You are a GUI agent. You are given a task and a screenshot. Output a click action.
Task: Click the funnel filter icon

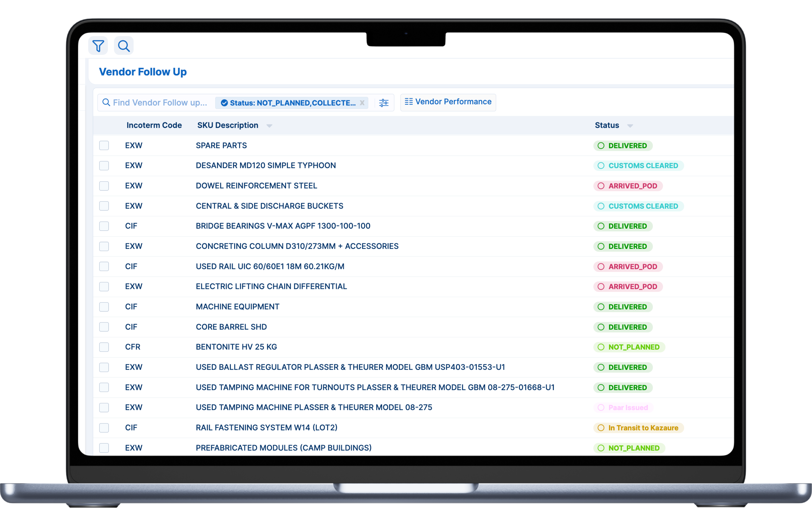coord(98,46)
